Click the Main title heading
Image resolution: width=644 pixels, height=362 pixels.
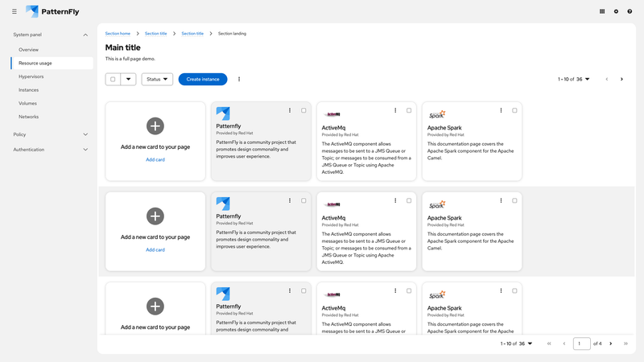tap(123, 47)
